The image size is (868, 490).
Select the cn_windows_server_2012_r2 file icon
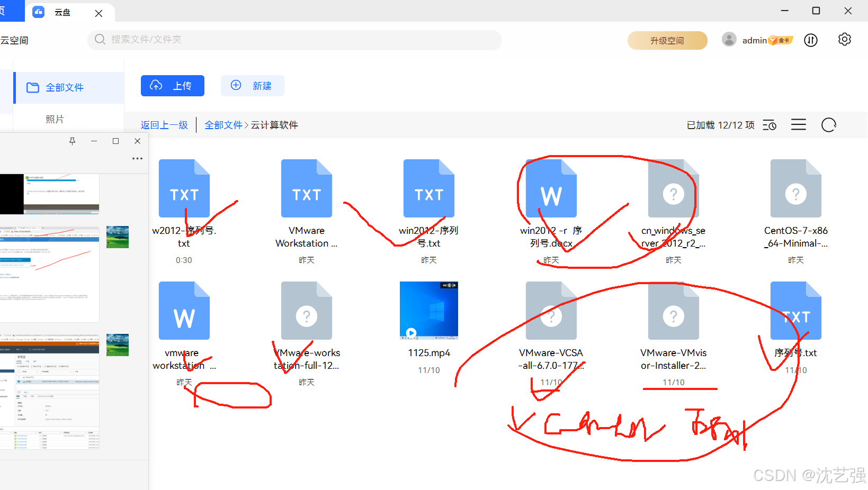click(x=674, y=188)
